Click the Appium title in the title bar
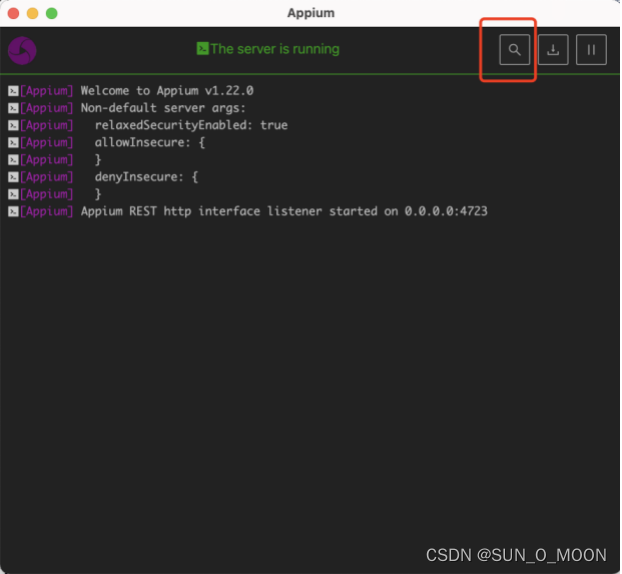 click(311, 13)
